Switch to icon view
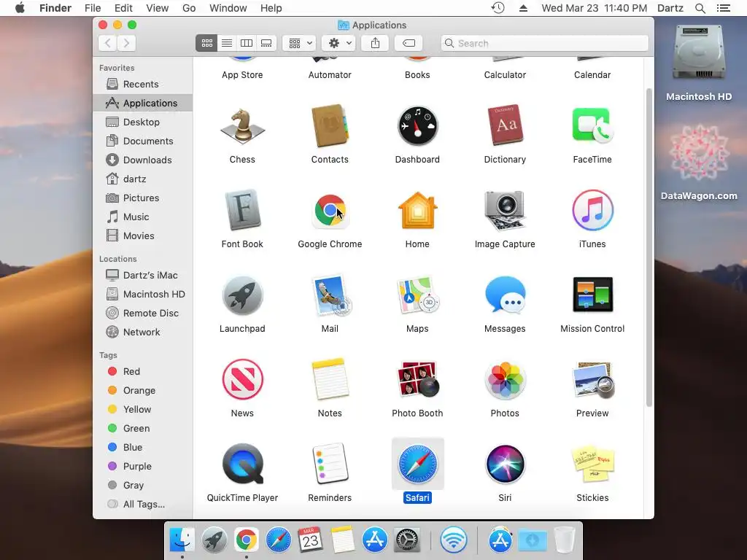This screenshot has height=560, width=747. click(x=206, y=43)
